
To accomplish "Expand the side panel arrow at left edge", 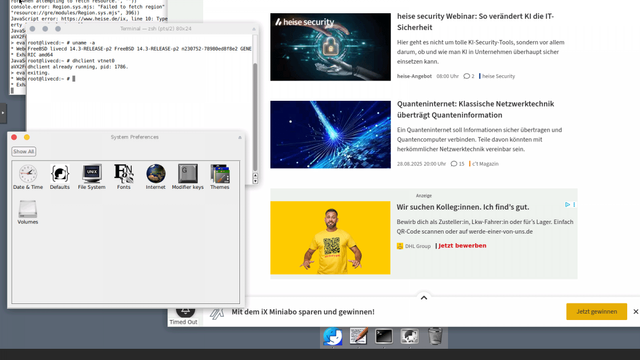I will (x=3, y=113).
